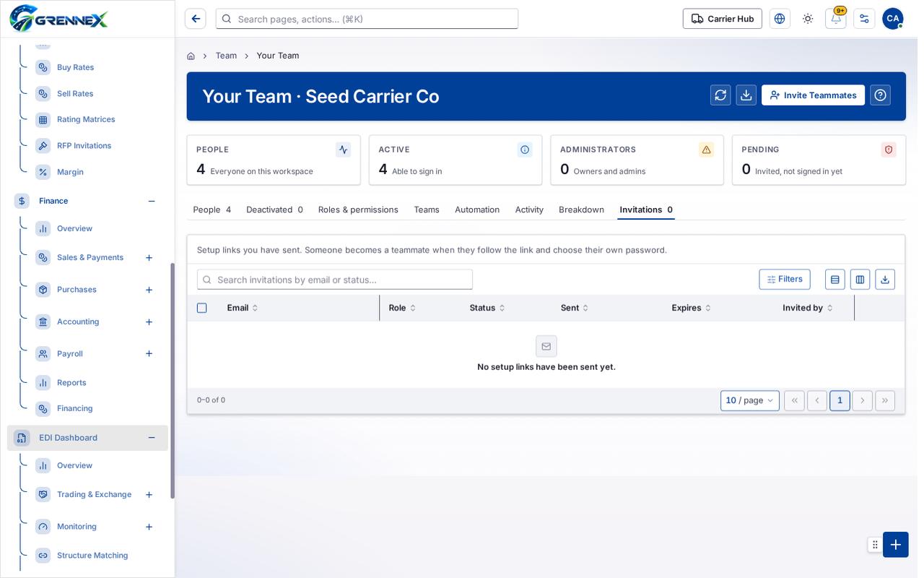Collapse the EDI Dashboard section
924x578 pixels.
tap(152, 438)
